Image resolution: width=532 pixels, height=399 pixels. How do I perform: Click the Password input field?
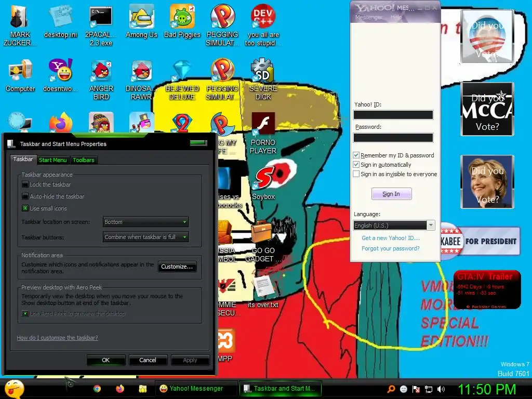click(393, 137)
